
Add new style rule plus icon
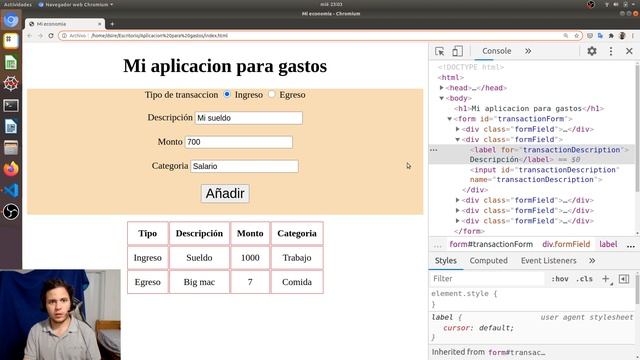(606, 279)
